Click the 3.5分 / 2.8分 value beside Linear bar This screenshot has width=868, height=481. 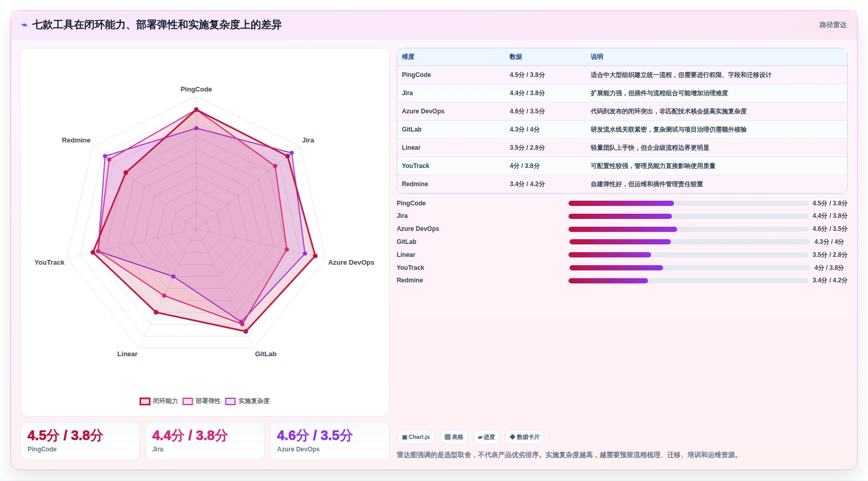tap(830, 255)
